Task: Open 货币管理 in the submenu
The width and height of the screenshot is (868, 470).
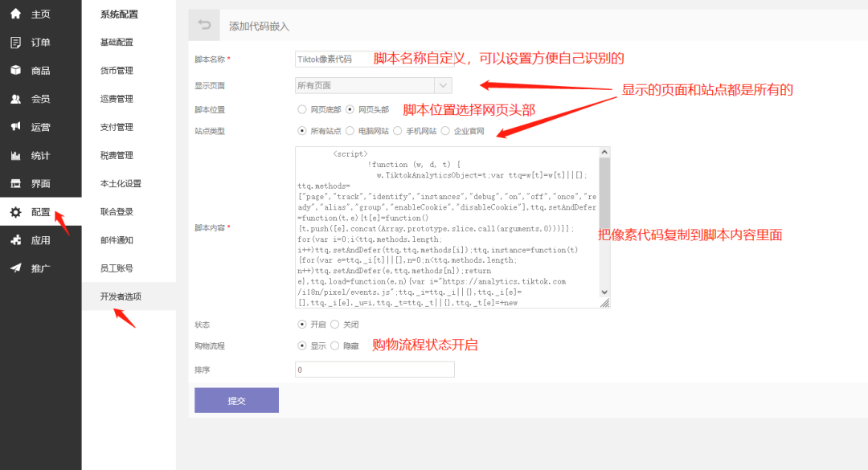Action: 117,71
